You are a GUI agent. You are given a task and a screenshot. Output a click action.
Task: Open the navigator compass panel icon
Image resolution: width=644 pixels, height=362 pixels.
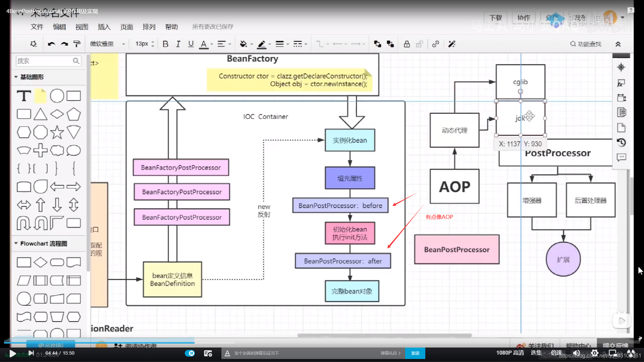621,67
